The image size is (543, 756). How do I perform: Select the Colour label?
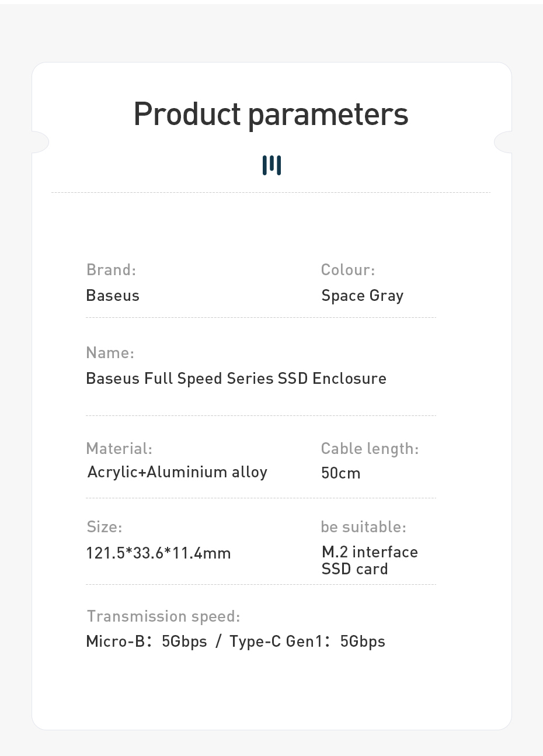348,270
